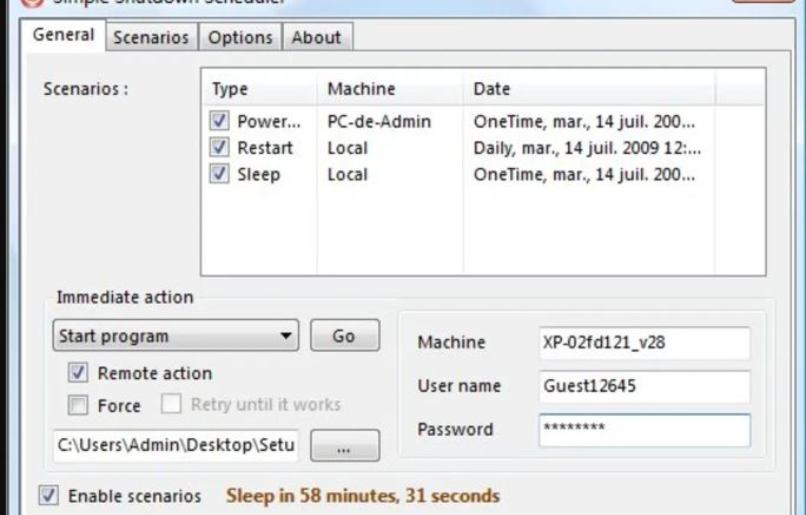Image resolution: width=806 pixels, height=515 pixels.
Task: Toggle the Enable scenarios checkbox
Action: 49,495
